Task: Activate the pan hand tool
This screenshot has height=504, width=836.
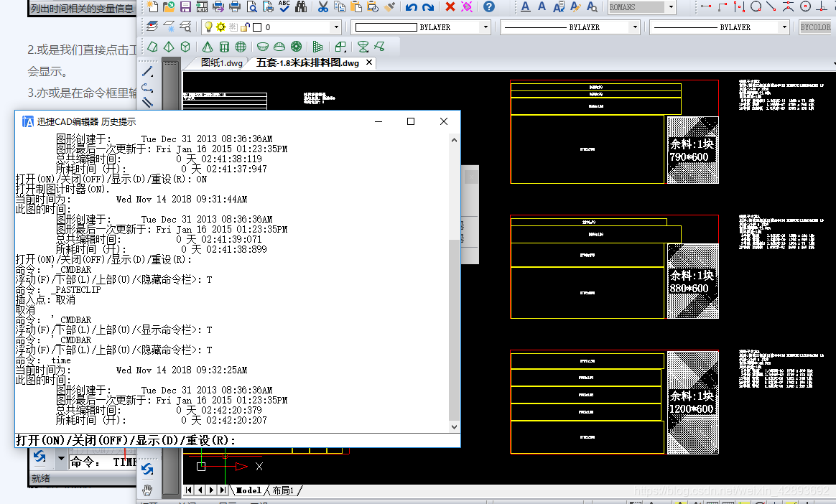Action: pyautogui.click(x=148, y=489)
